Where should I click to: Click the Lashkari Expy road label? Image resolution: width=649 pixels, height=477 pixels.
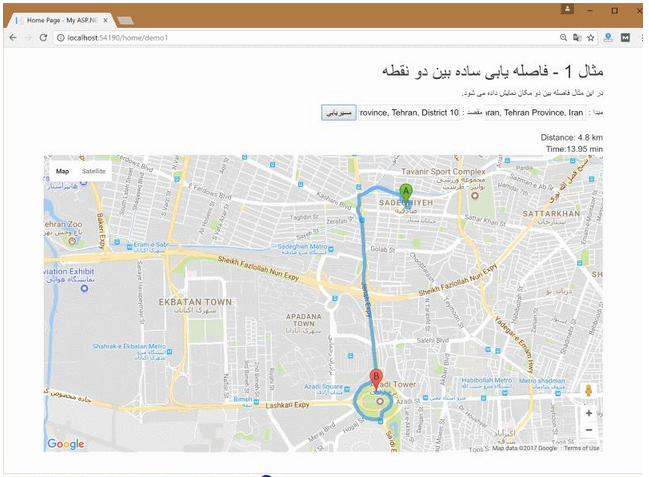click(287, 405)
